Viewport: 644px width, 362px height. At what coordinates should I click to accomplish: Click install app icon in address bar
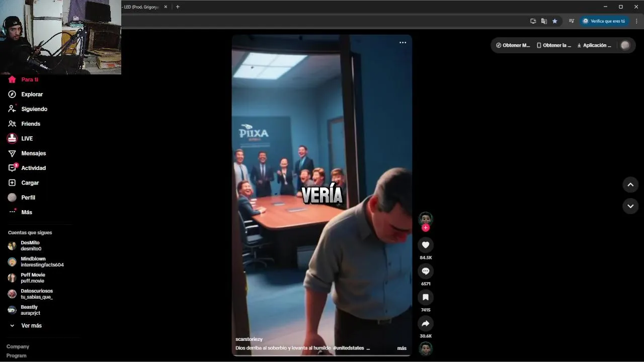[x=533, y=21]
